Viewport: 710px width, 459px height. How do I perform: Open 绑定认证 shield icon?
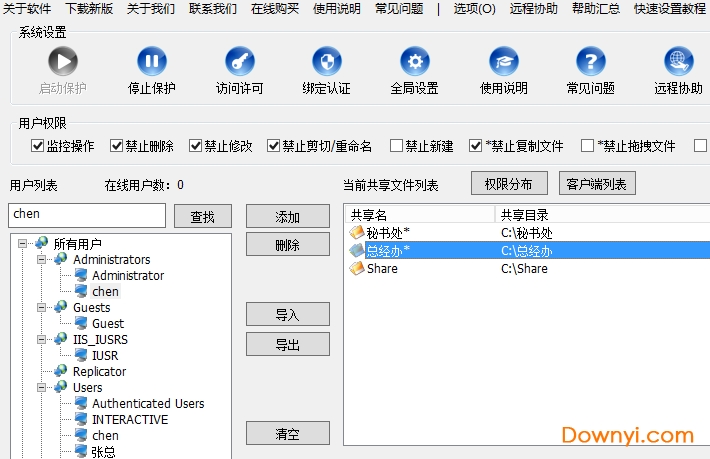click(x=326, y=61)
